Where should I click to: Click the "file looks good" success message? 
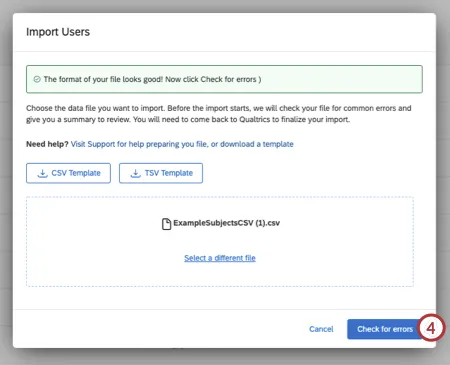click(x=152, y=79)
